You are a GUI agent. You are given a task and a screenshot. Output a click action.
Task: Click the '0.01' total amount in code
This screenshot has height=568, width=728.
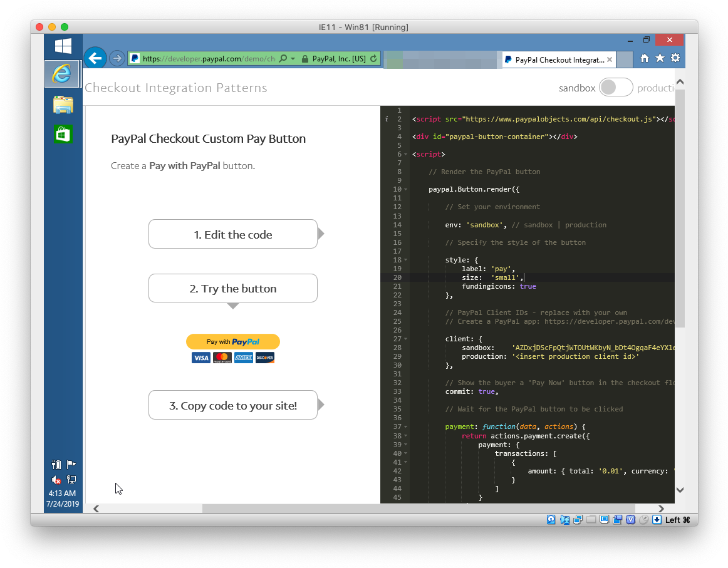coord(611,471)
